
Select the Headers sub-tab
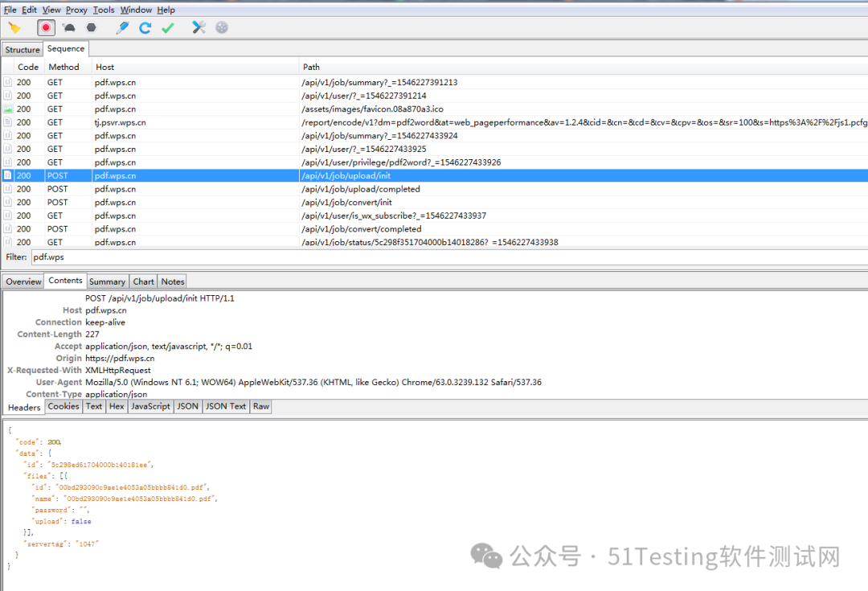pyautogui.click(x=24, y=407)
